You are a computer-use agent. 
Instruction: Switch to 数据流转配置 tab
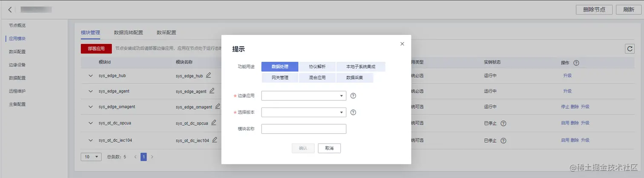click(x=128, y=32)
